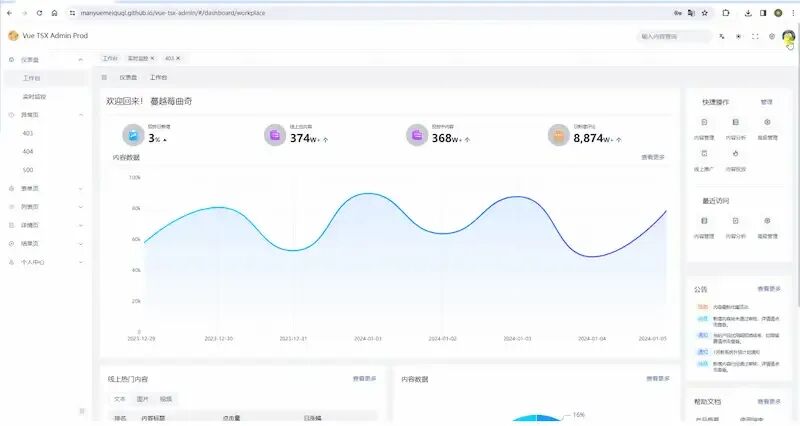This screenshot has width=800, height=426.
Task: Bookmark this page with the star icon
Action: pos(705,13)
